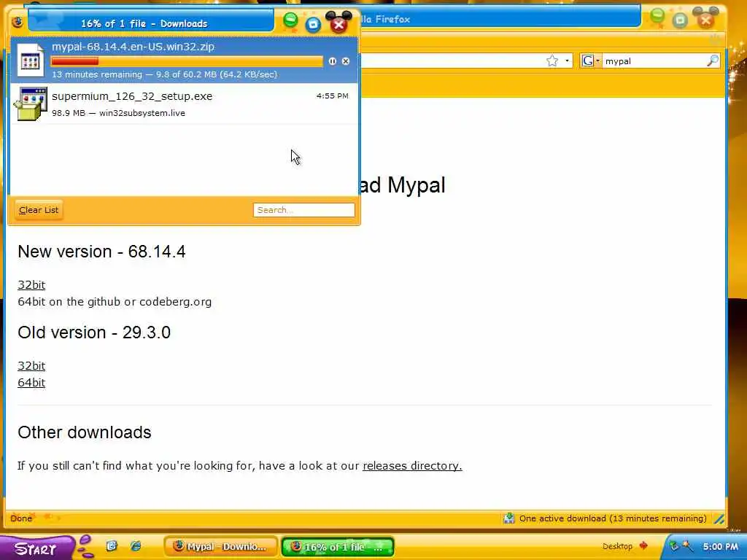Pause the mypal zip download
Viewport: 747px width, 560px height.
[332, 61]
